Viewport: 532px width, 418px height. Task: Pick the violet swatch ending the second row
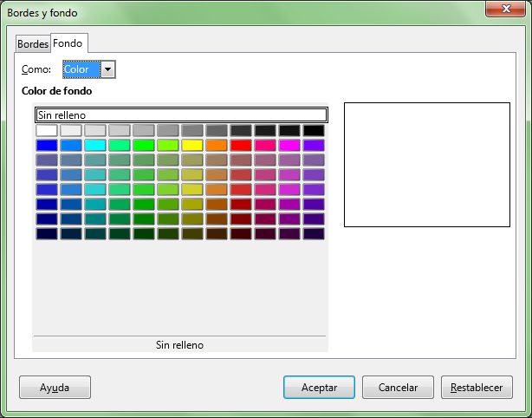314,145
